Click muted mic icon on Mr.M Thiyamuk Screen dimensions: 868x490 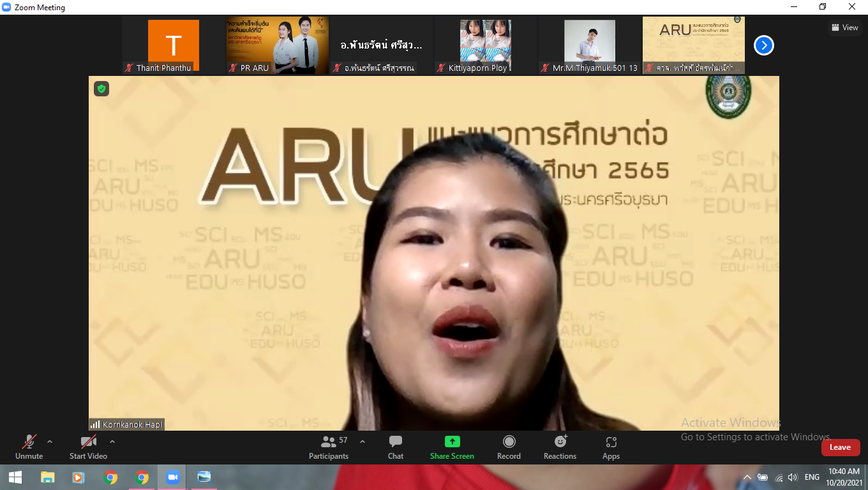point(545,68)
